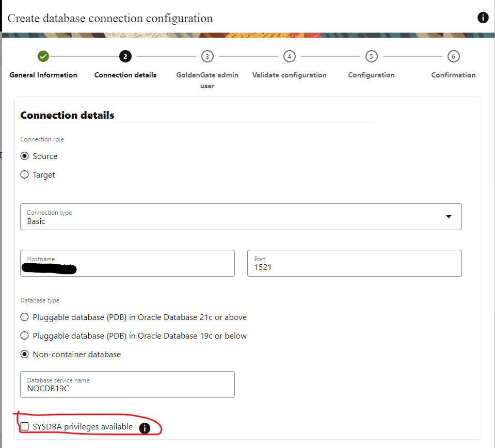Choose PDB in Oracle Database 19c or below
This screenshot has height=448, width=495.
25,336
